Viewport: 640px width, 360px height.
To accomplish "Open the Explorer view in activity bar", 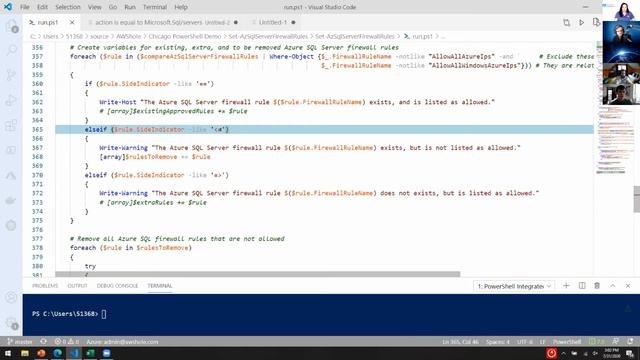I will pyautogui.click(x=11, y=26).
